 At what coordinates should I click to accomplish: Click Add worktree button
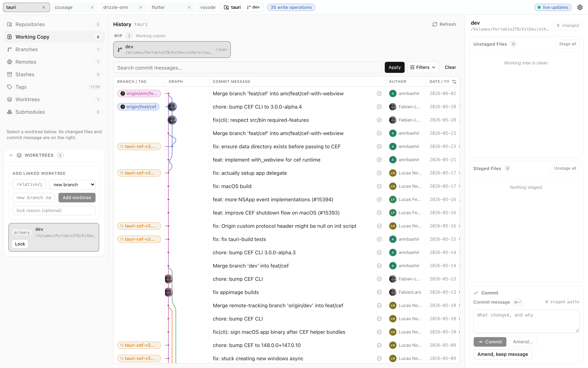click(77, 198)
